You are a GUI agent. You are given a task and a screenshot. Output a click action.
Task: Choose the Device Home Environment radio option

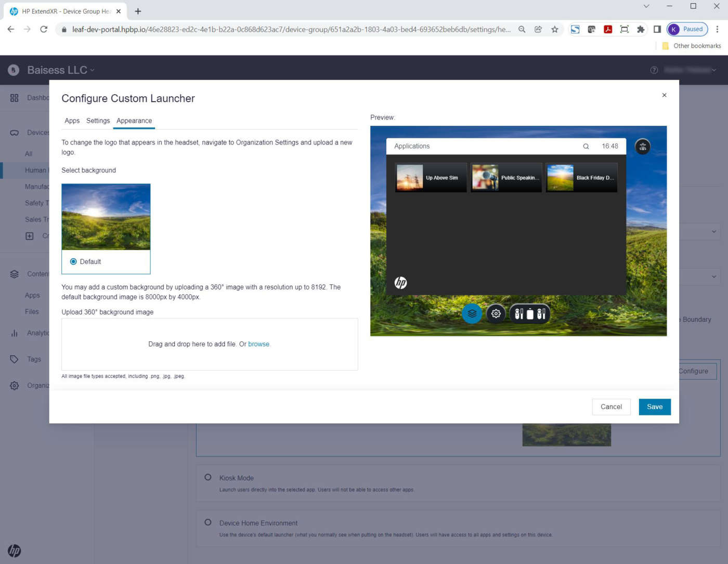[208, 522]
